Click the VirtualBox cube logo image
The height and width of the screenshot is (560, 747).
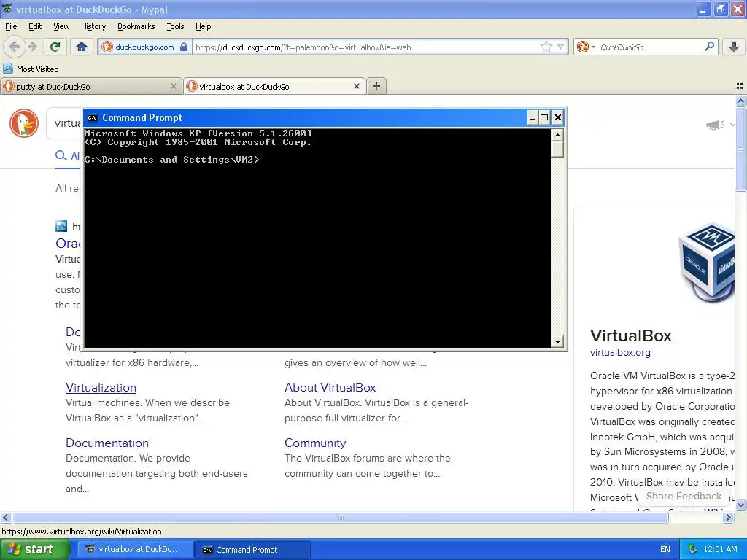coord(706,262)
